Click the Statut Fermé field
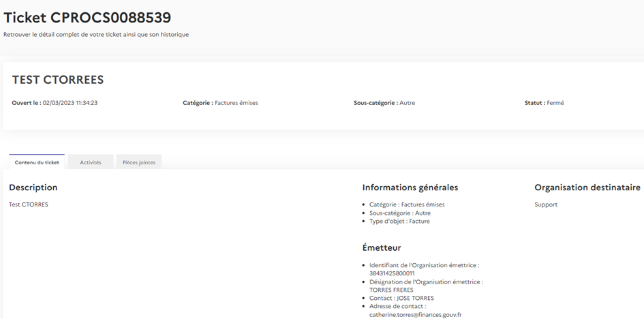Viewport: 644px width, 319px height. point(544,103)
